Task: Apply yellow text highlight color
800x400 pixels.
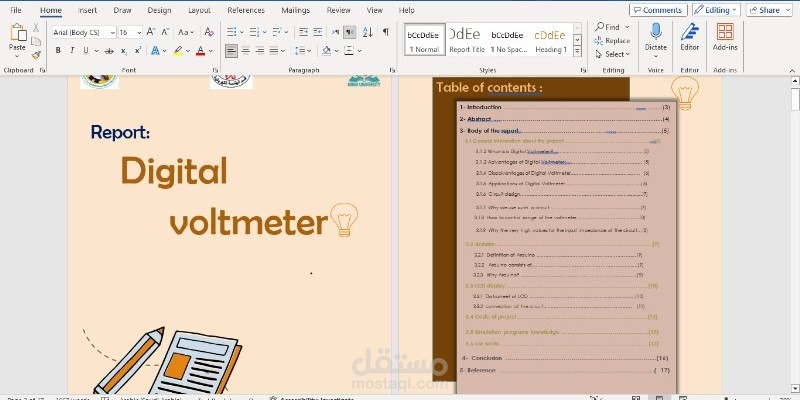Action: coord(178,51)
